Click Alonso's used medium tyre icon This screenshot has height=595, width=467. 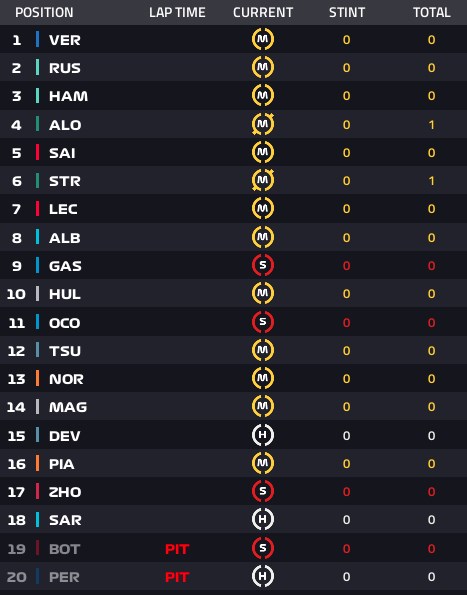(x=263, y=124)
